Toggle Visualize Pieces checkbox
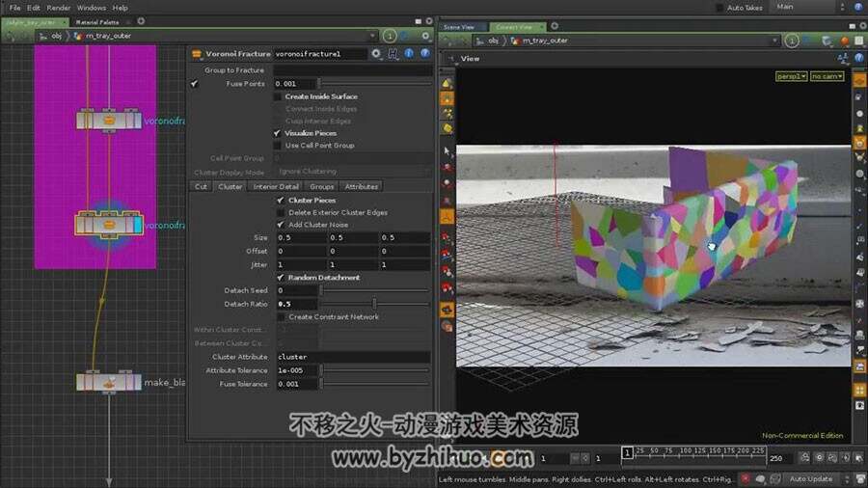 click(278, 133)
